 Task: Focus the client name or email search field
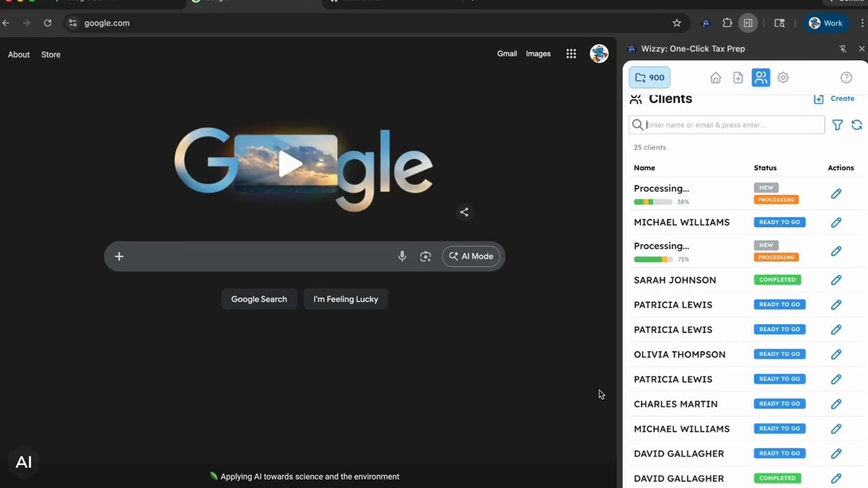tap(727, 125)
